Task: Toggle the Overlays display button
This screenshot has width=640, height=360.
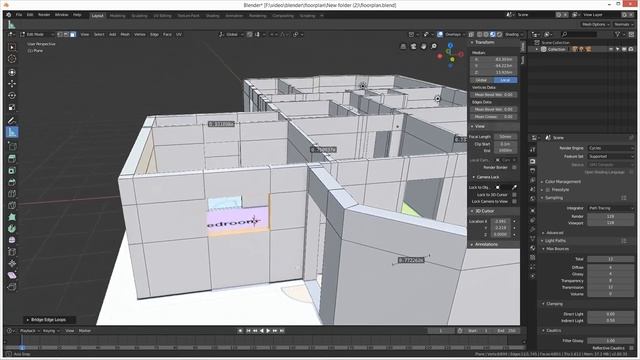Action: pyautogui.click(x=440, y=35)
